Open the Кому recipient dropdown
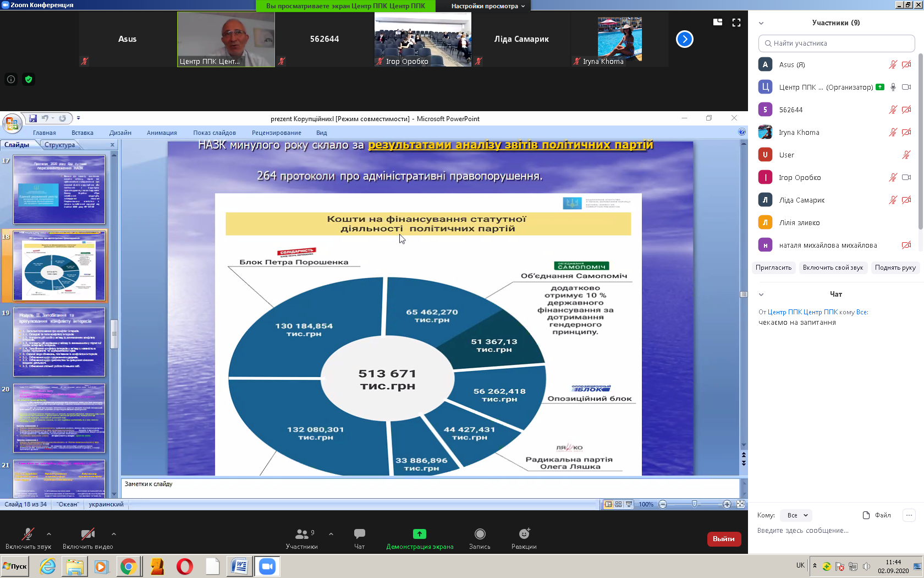The image size is (924, 578). click(x=798, y=515)
